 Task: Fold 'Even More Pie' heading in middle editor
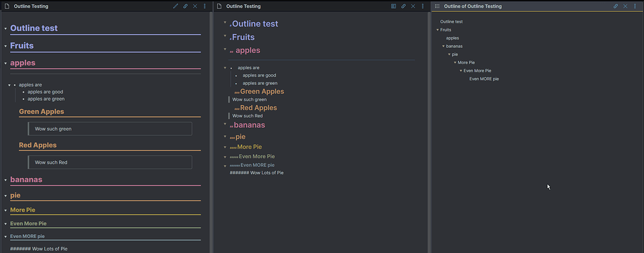click(225, 157)
